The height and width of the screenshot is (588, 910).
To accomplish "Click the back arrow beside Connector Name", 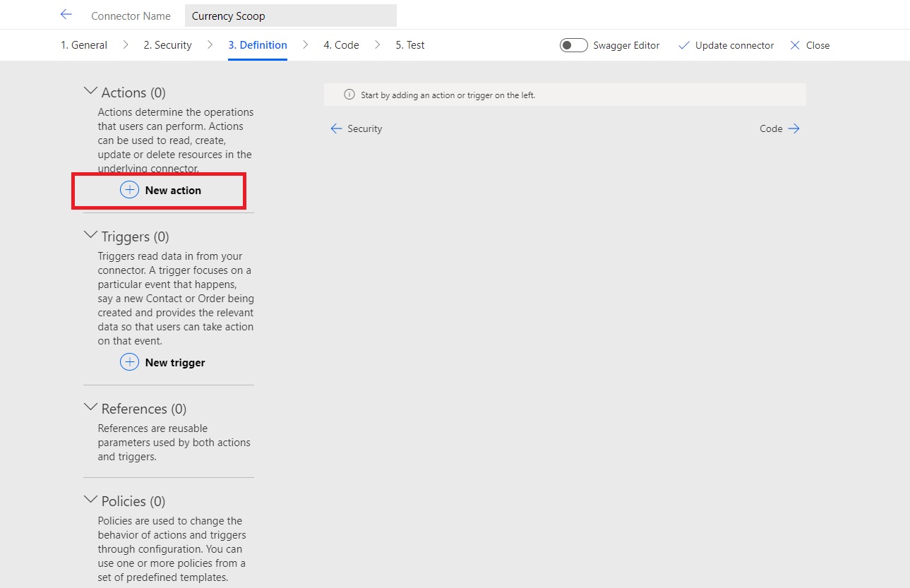I will pos(66,14).
